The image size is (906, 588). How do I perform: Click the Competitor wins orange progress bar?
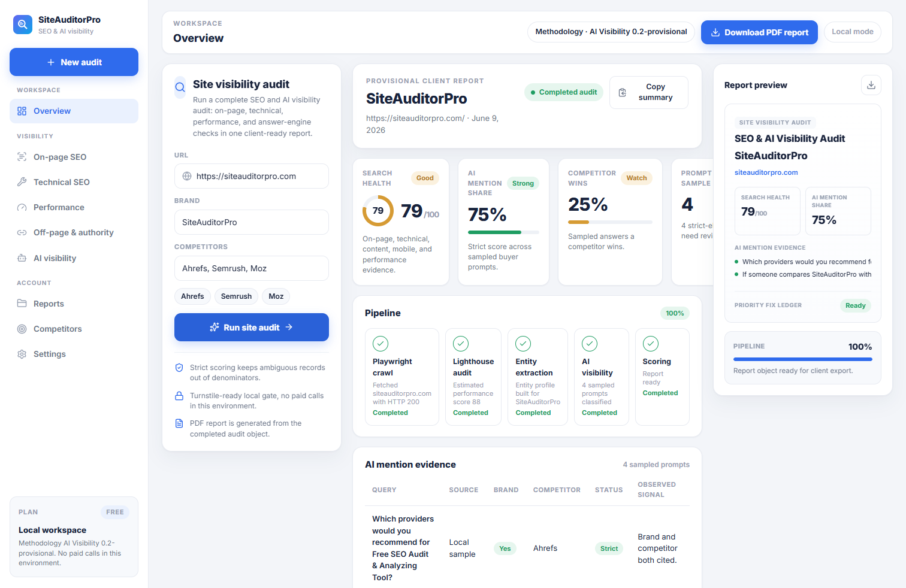[x=610, y=222]
